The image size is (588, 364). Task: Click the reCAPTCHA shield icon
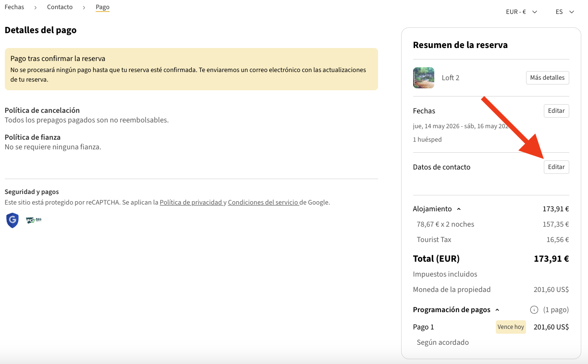(x=12, y=220)
